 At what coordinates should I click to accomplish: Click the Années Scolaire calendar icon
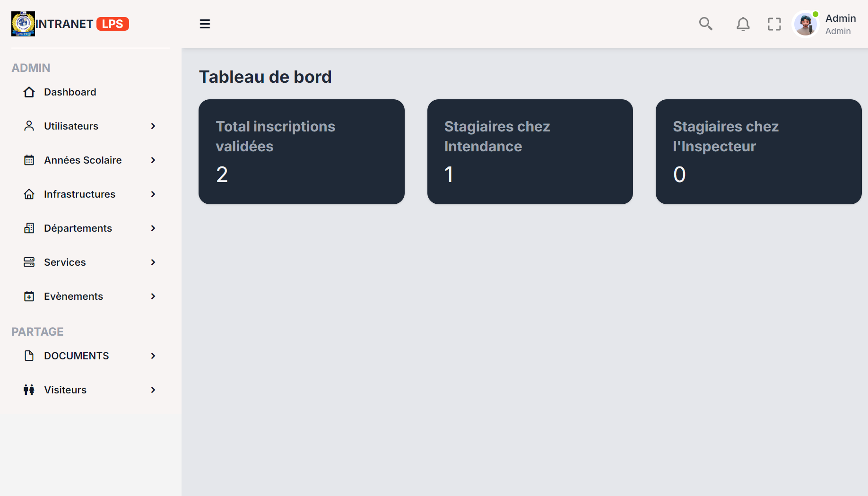pos(29,160)
